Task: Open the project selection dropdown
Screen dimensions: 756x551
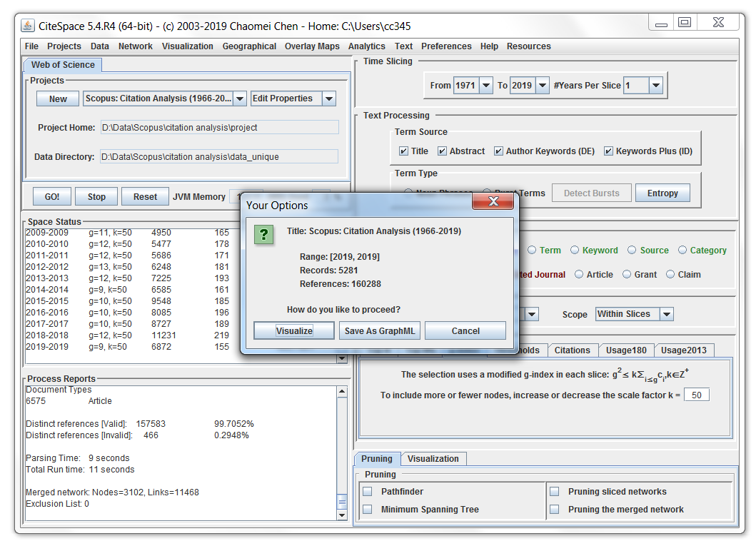Action: [x=240, y=98]
